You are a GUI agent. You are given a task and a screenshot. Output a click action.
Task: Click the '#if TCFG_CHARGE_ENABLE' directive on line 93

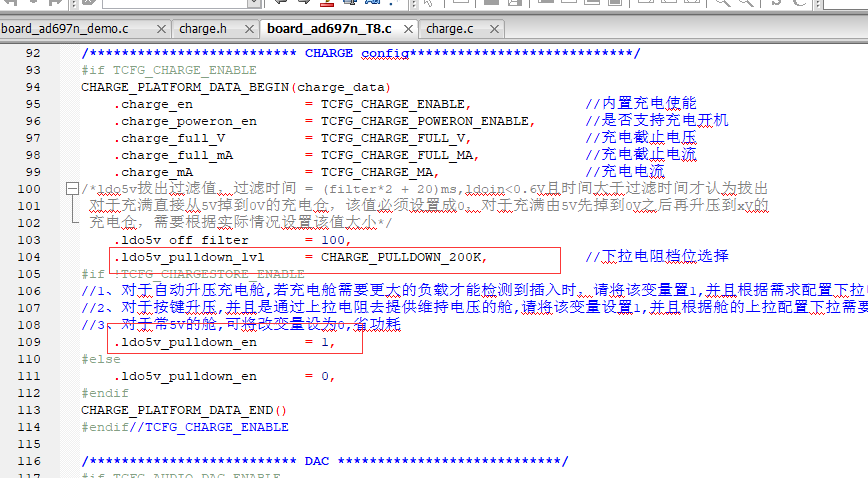click(169, 70)
